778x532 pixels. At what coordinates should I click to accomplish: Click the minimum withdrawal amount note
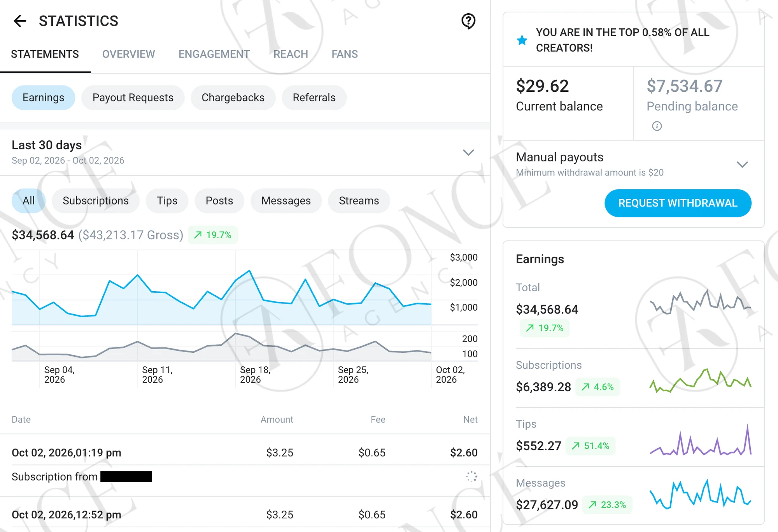coord(590,172)
